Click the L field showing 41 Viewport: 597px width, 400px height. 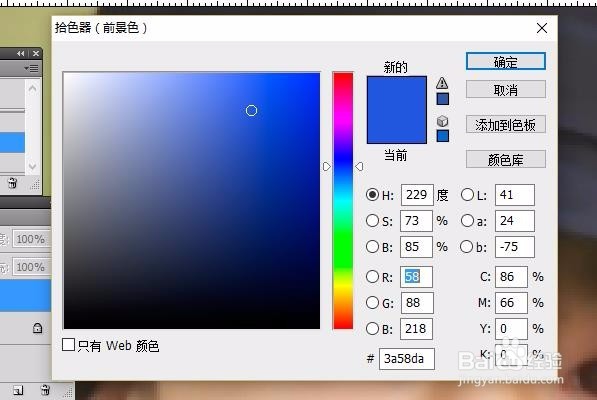pos(515,195)
